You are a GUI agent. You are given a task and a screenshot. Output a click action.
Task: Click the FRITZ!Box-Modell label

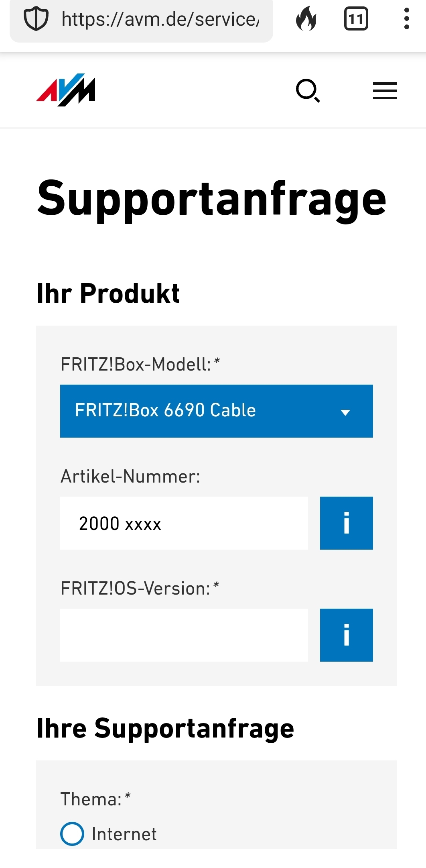click(140, 365)
